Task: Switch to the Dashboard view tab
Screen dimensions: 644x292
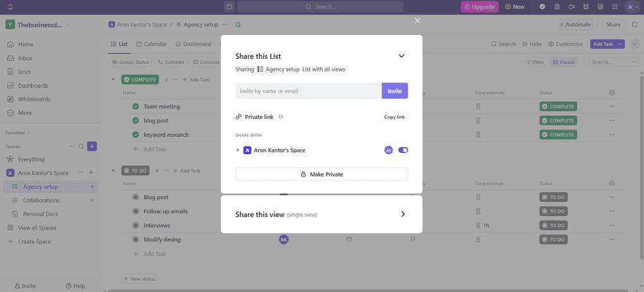Action: pyautogui.click(x=193, y=44)
